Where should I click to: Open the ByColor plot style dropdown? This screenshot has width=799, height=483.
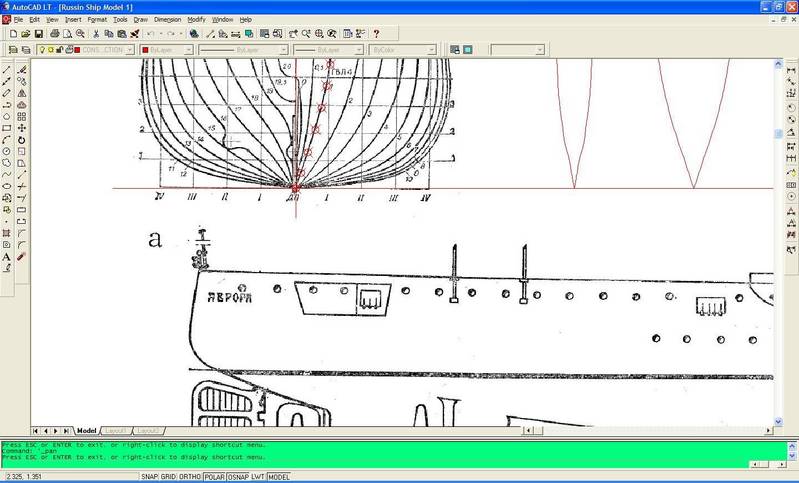(402, 49)
